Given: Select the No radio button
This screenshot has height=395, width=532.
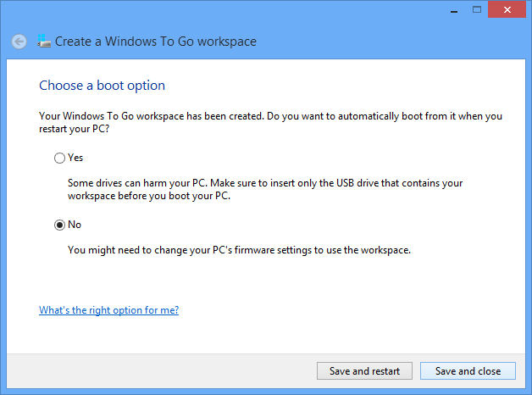Looking at the screenshot, I should (58, 225).
